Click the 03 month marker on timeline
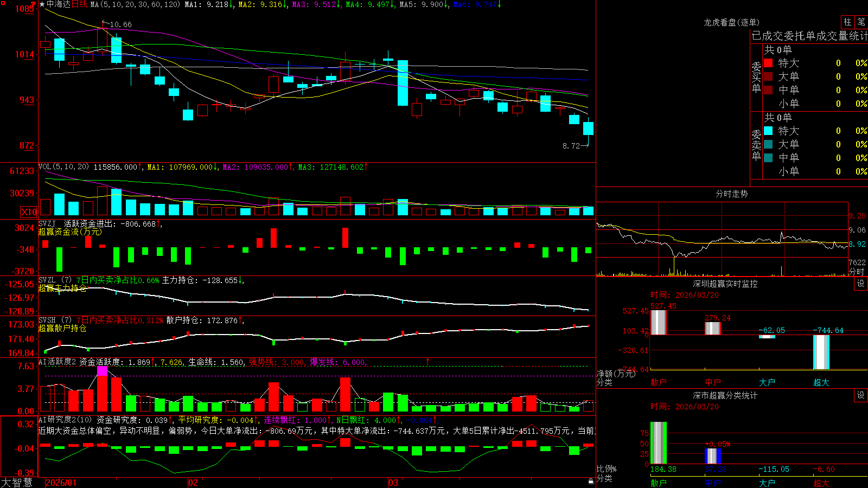The height and width of the screenshot is (488, 868). [x=393, y=483]
